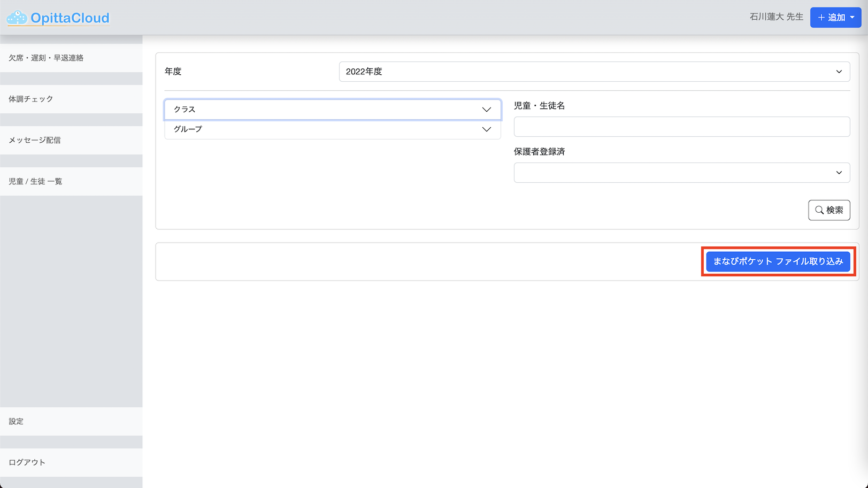Open メッセージ配信 from the sidebar
Screen dimensions: 868x488
[x=71, y=140]
